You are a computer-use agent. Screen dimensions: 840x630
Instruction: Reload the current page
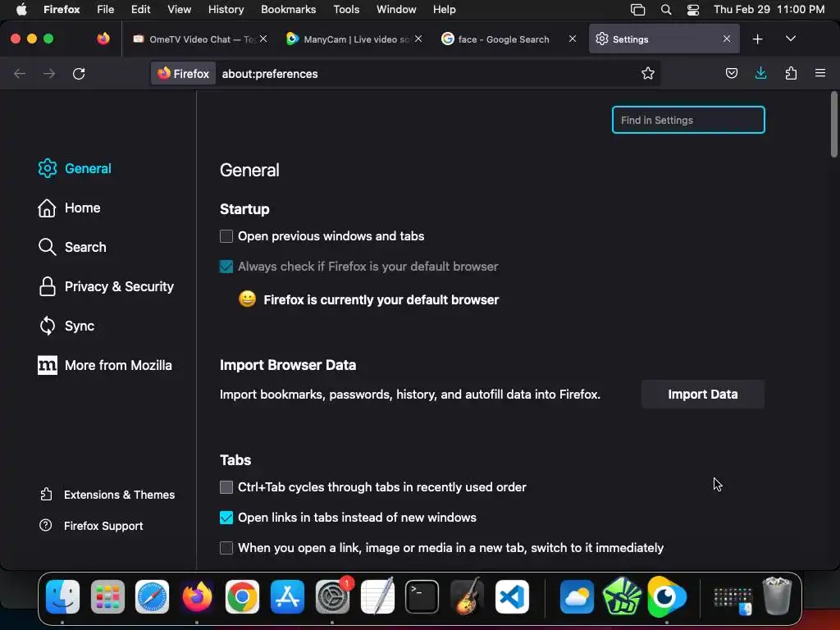[x=79, y=73]
